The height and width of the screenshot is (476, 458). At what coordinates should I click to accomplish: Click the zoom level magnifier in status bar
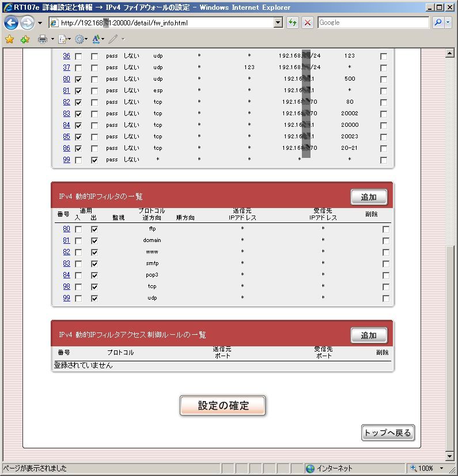click(x=414, y=468)
